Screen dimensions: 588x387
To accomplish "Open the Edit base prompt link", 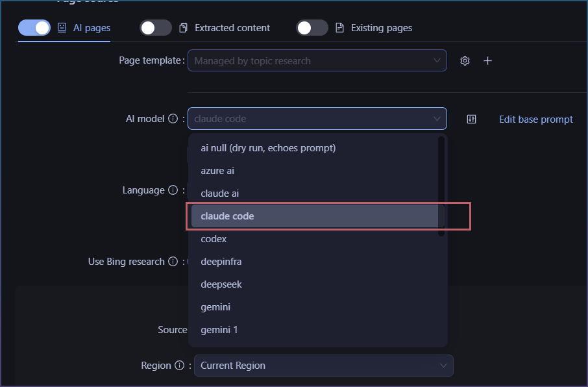I will point(536,119).
